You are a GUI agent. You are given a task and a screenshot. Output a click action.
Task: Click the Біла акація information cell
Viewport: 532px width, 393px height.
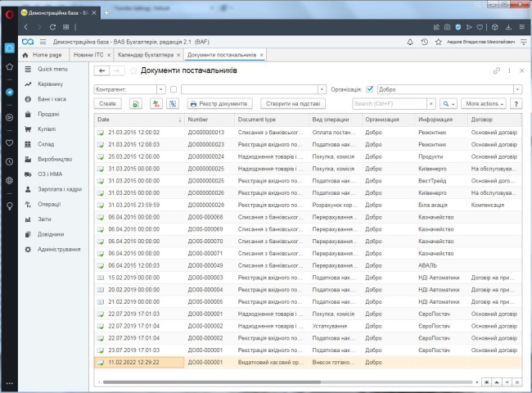[440, 205]
